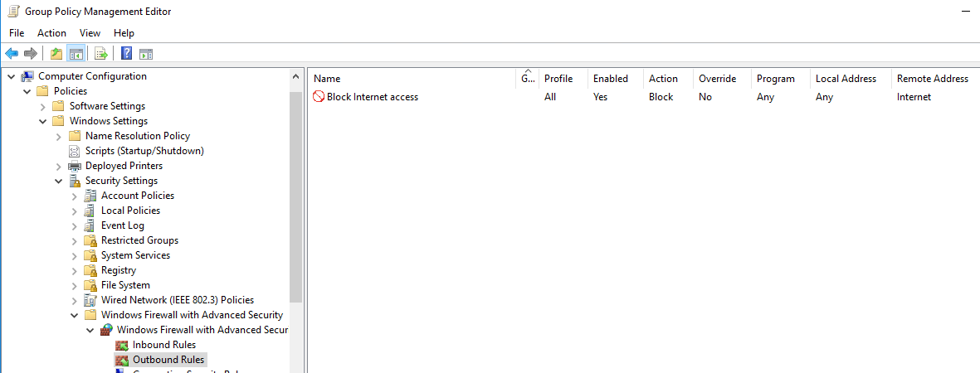Expand the Local Policies node
Screen dimensions: 980x373
[75, 211]
